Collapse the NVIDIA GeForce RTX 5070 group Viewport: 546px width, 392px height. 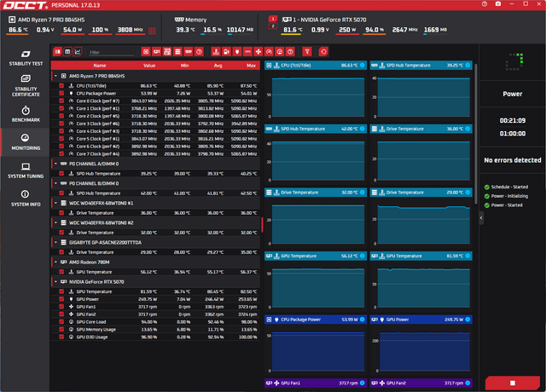pyautogui.click(x=55, y=282)
